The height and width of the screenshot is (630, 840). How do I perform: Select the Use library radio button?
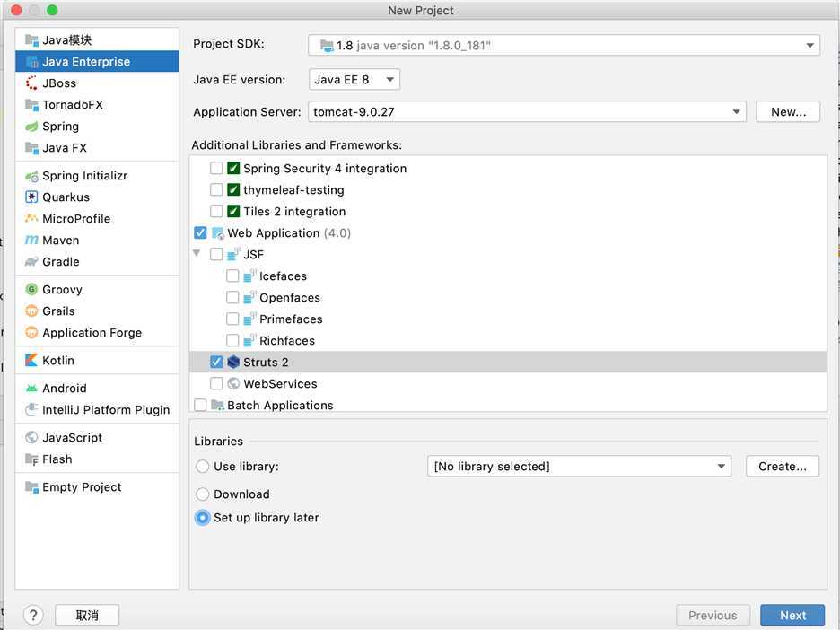point(203,467)
